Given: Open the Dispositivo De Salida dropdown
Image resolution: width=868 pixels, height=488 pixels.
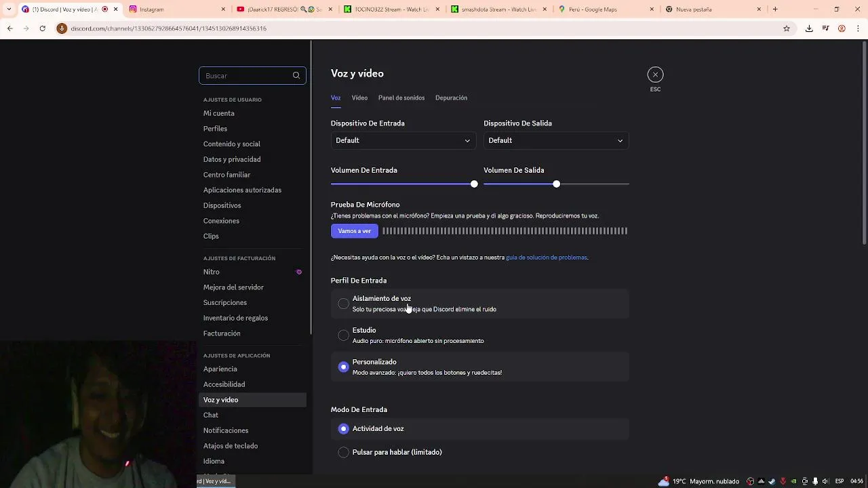Looking at the screenshot, I should coord(556,140).
